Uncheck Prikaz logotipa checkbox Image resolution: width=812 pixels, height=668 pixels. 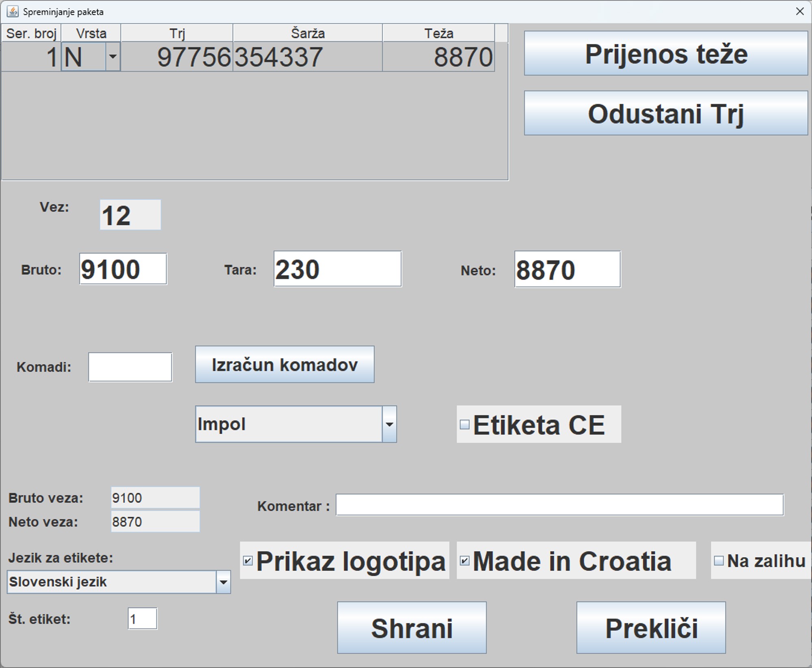point(248,561)
